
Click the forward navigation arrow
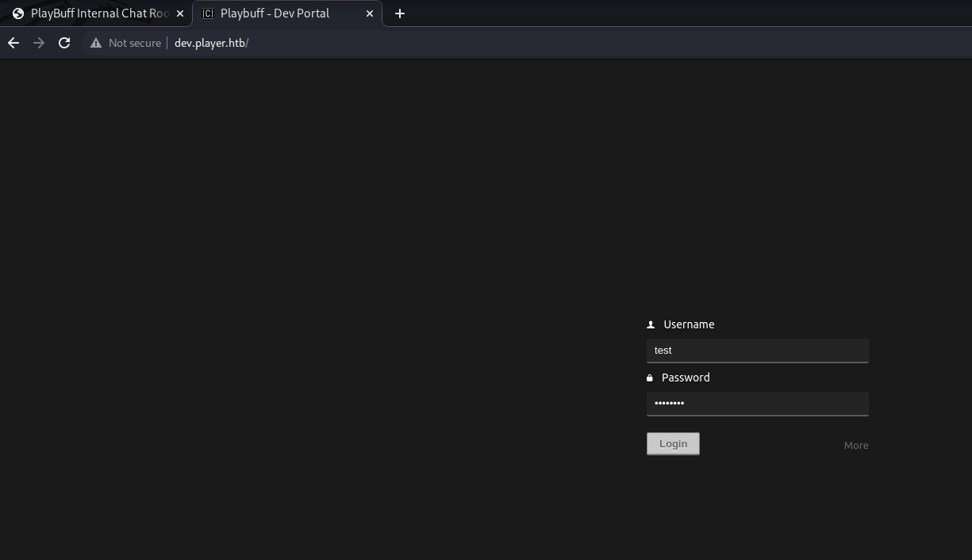38,43
